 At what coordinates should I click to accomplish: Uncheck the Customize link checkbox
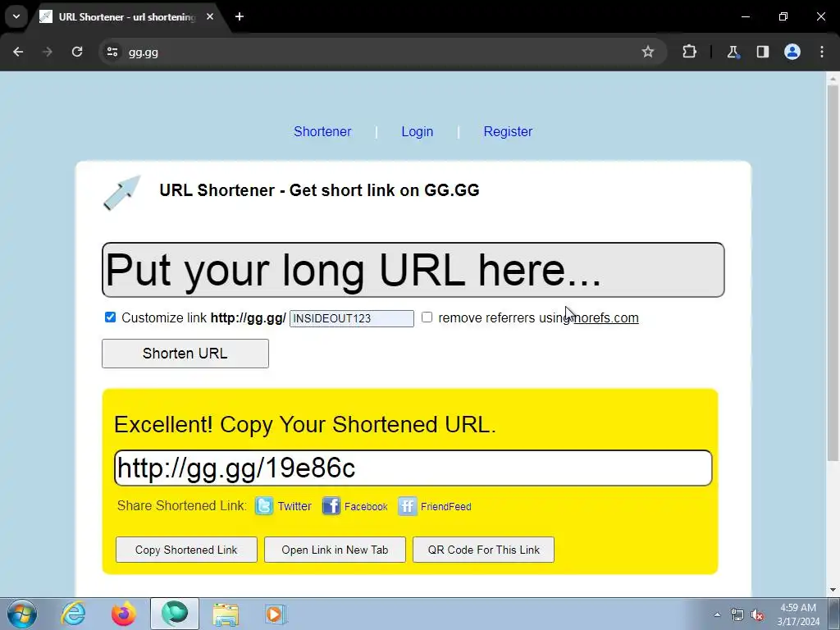(x=111, y=317)
